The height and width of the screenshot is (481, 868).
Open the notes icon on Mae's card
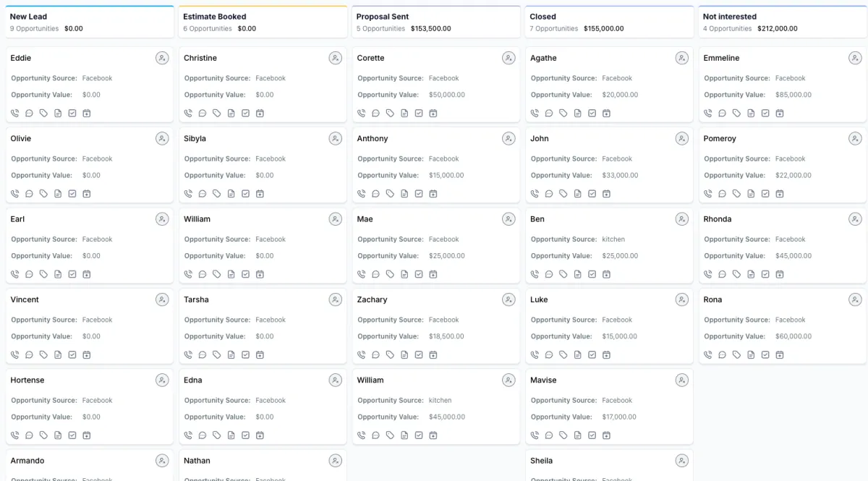coord(404,274)
